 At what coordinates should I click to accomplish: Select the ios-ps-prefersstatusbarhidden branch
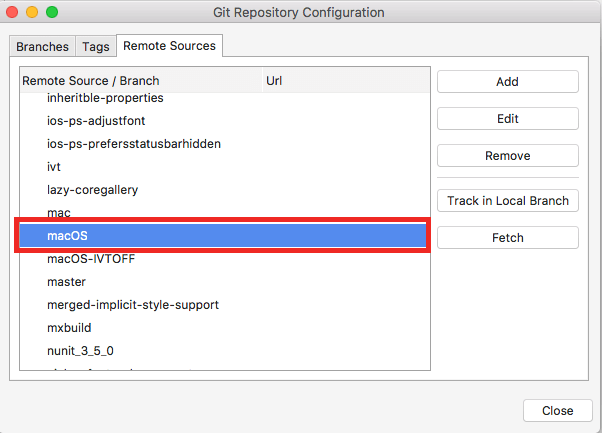[134, 144]
